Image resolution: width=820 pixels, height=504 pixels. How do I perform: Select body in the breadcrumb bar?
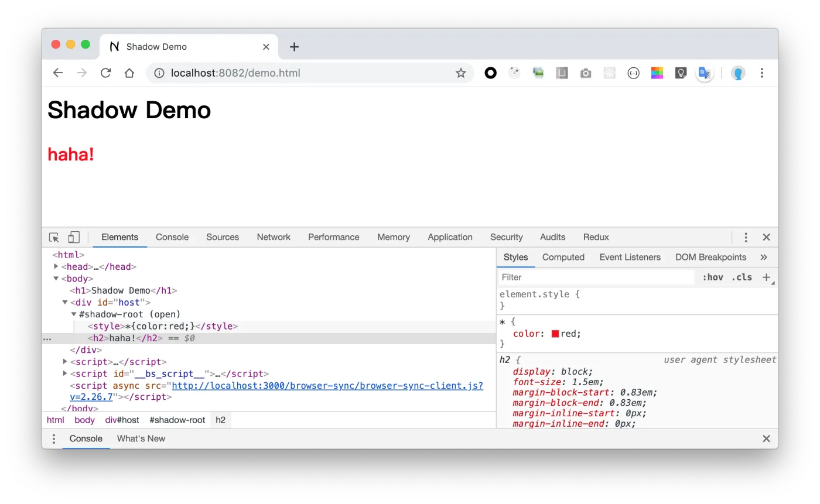[x=84, y=420]
